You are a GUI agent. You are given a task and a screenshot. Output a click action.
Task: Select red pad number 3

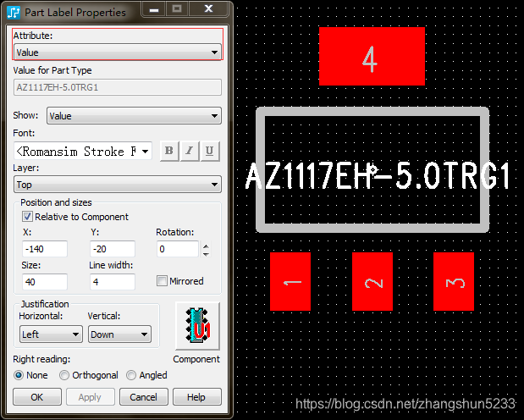pos(454,282)
